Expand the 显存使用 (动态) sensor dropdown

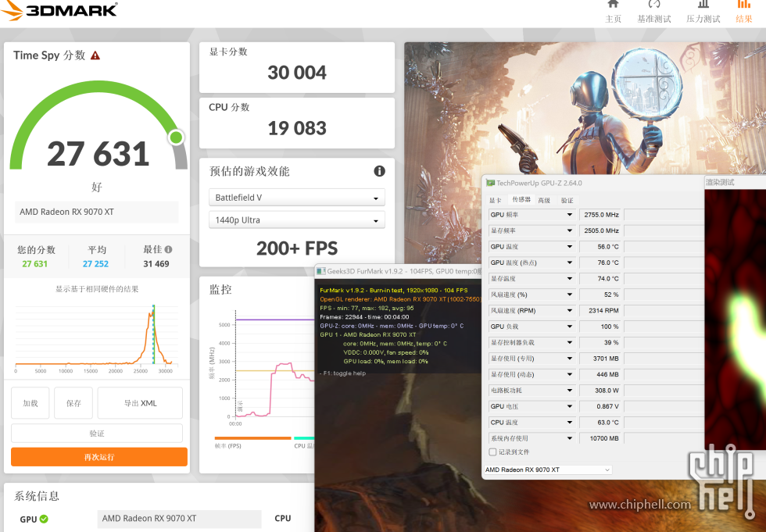tap(569, 374)
